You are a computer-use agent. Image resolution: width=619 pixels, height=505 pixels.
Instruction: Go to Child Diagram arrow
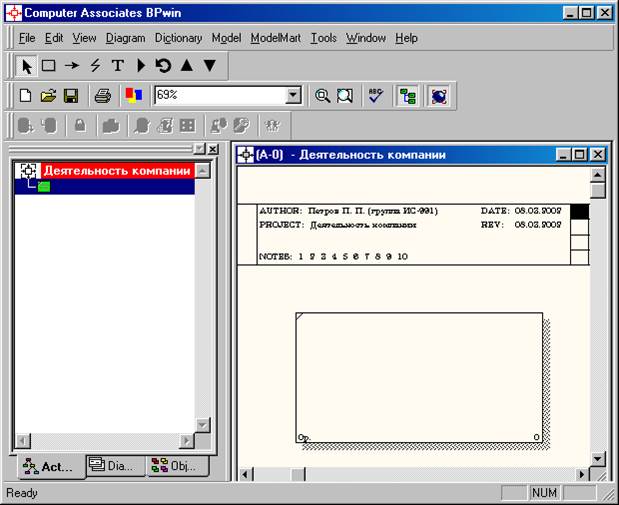coord(210,65)
